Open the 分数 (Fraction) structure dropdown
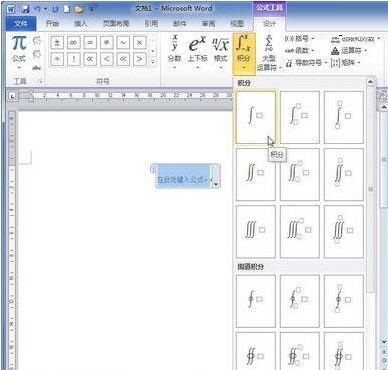The width and height of the screenshot is (388, 370). point(175,52)
